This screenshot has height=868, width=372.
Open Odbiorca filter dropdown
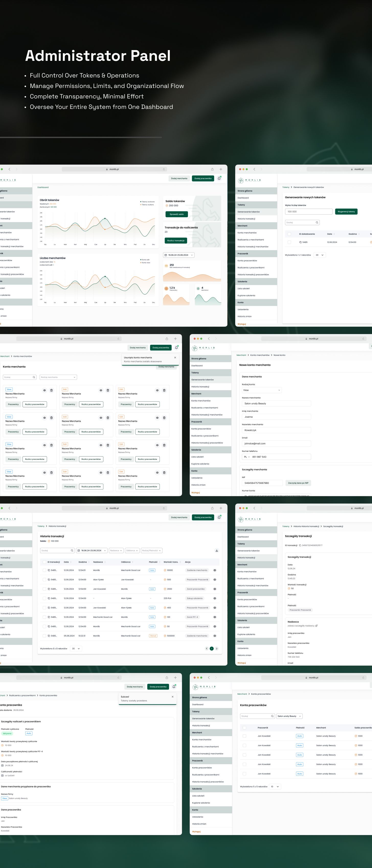click(x=132, y=551)
